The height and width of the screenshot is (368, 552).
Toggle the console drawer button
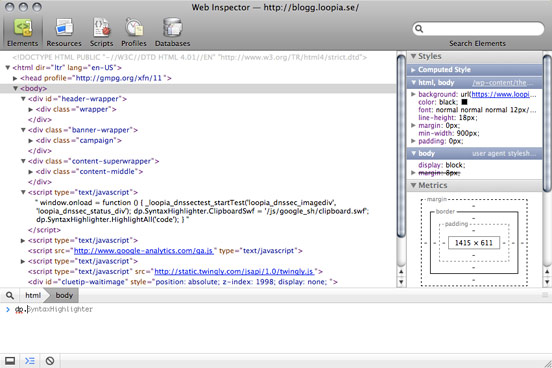(30, 361)
